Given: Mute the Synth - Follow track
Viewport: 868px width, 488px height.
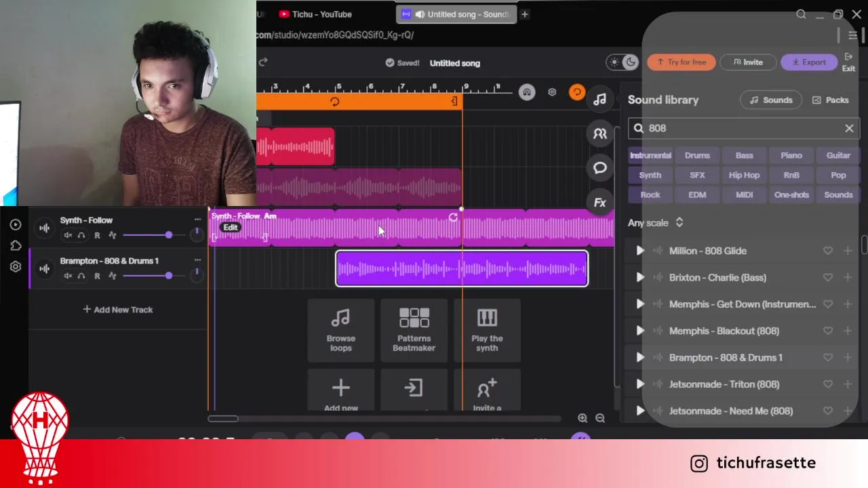Looking at the screenshot, I should pos(68,235).
